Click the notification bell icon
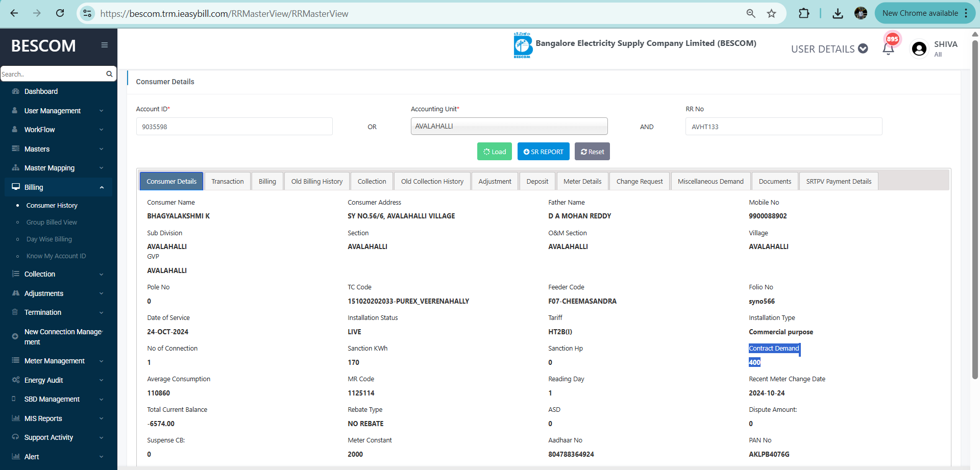Image resolution: width=980 pixels, height=470 pixels. [x=888, y=49]
